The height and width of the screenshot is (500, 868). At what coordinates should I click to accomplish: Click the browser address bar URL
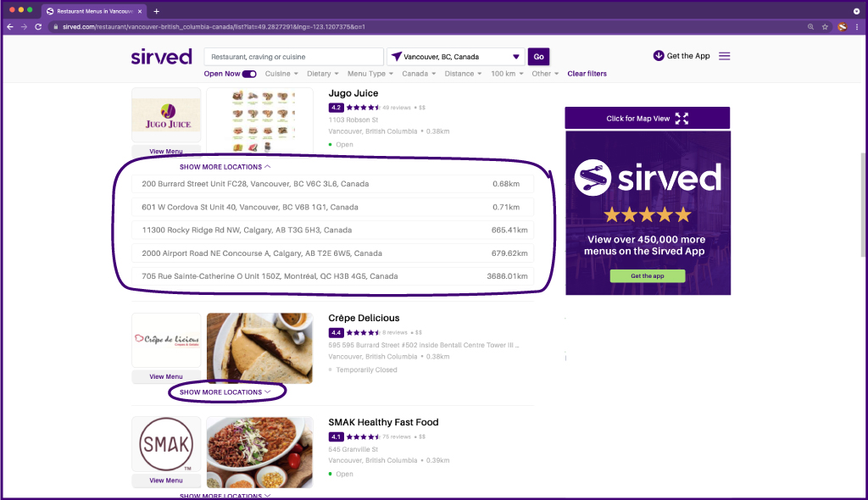(x=214, y=26)
